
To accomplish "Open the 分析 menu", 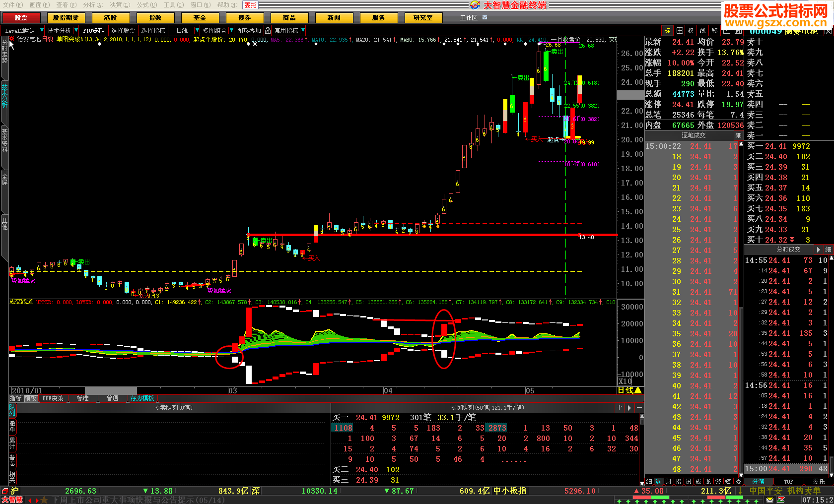I will click(93, 5).
